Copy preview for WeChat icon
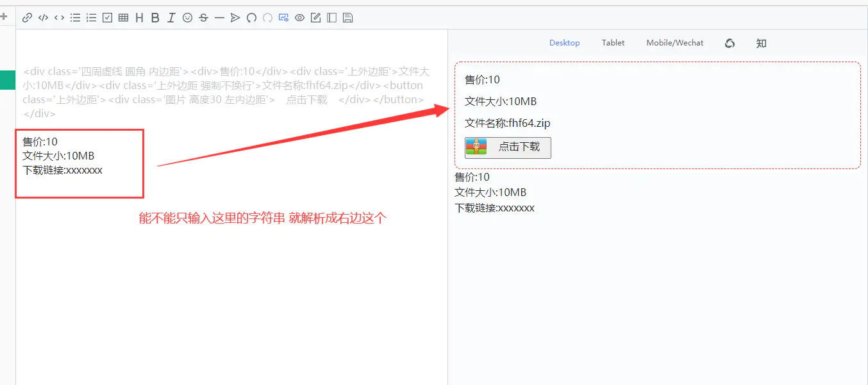The width and height of the screenshot is (868, 385). pos(730,43)
